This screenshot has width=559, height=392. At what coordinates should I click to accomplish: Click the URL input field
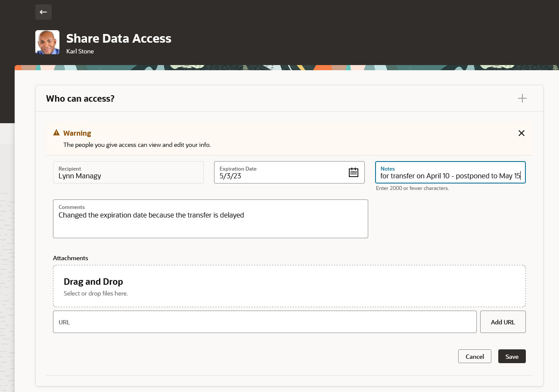[x=264, y=322]
